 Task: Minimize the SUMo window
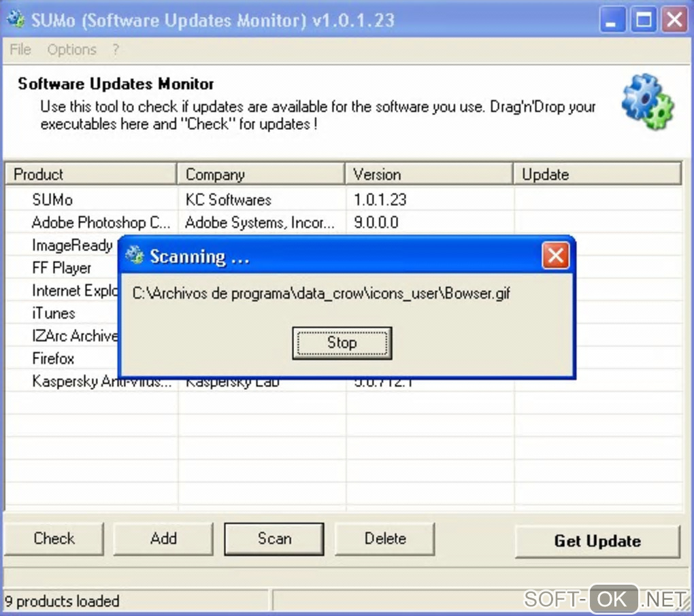tap(612, 20)
